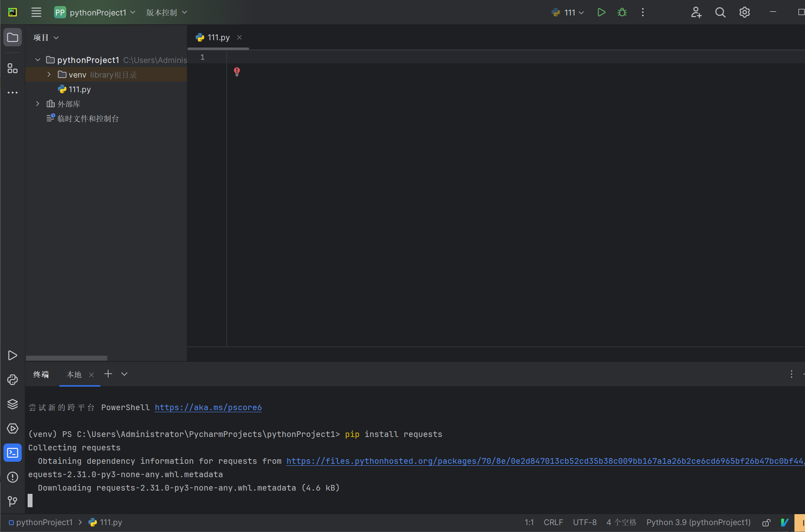Viewport: 805px width, 532px height.
Task: Toggle the read-only lock icon in status bar
Action: [766, 523]
